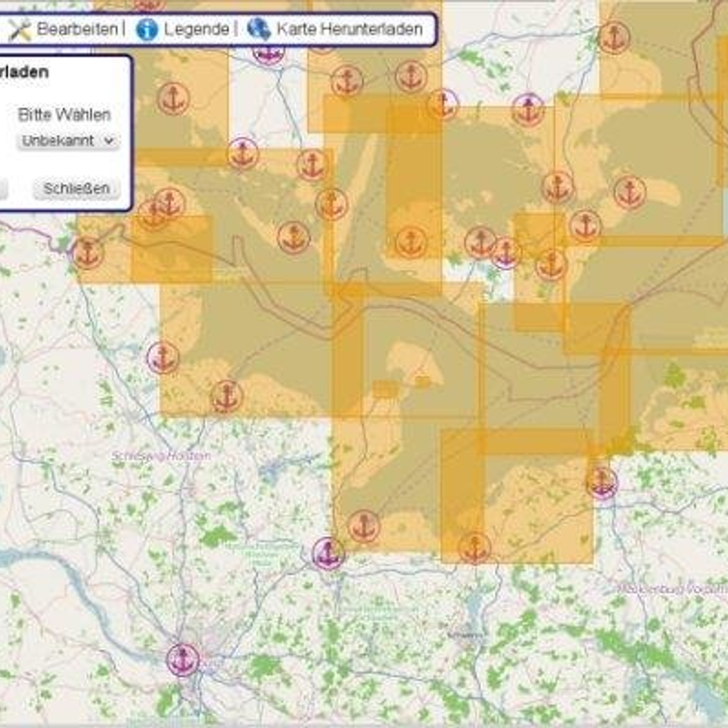Click the crossed-tools Bearbeiten icon
The image size is (728, 728).
coord(19,29)
